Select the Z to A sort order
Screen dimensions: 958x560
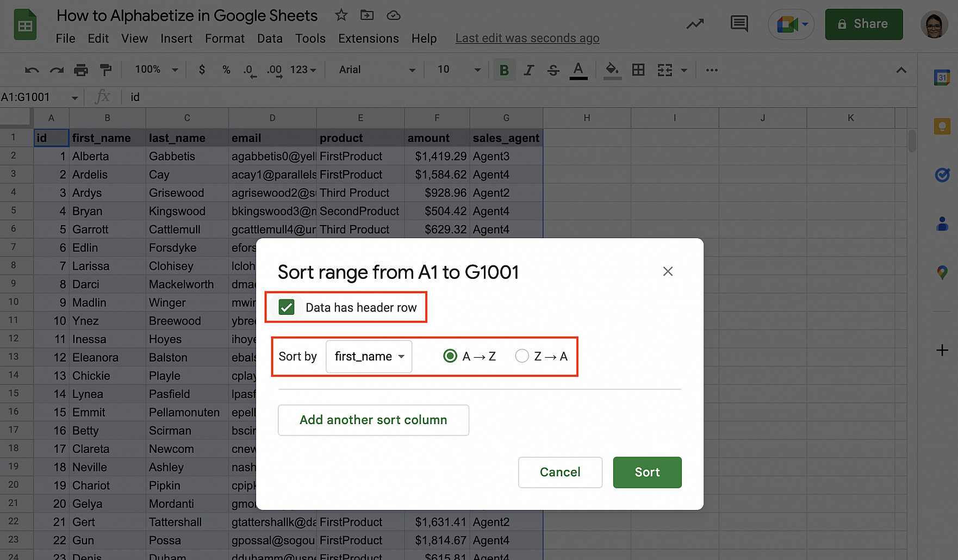pyautogui.click(x=522, y=356)
